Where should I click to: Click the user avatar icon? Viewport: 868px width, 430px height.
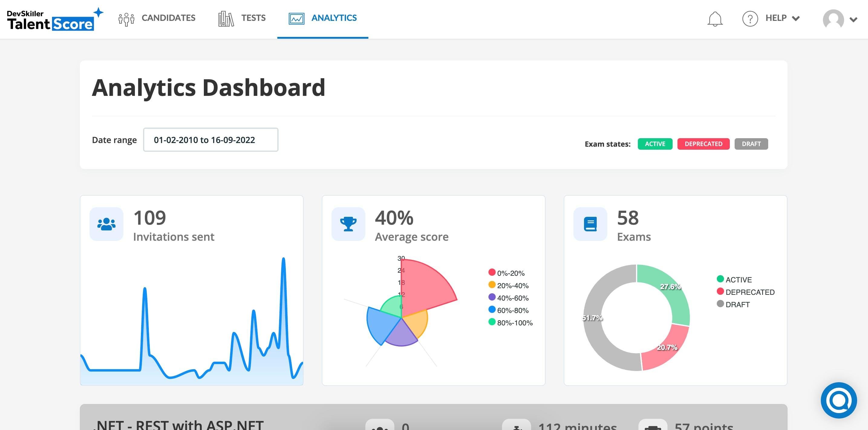pos(833,19)
